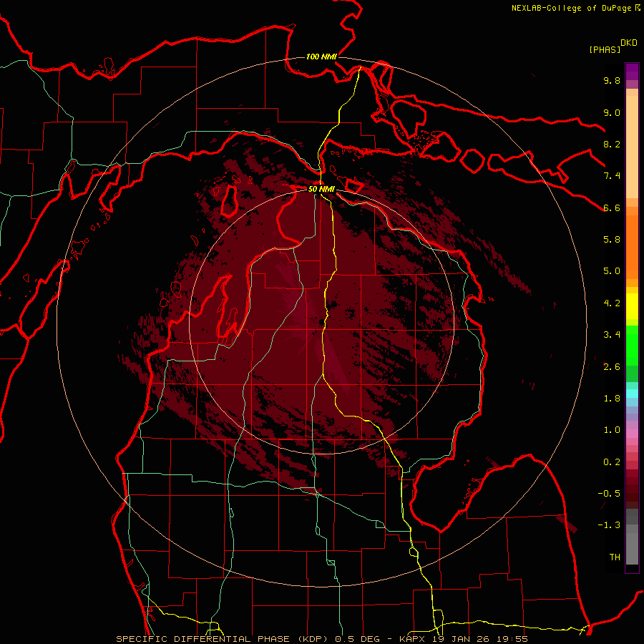Click the -0.5 value on the color scale

pos(609,494)
